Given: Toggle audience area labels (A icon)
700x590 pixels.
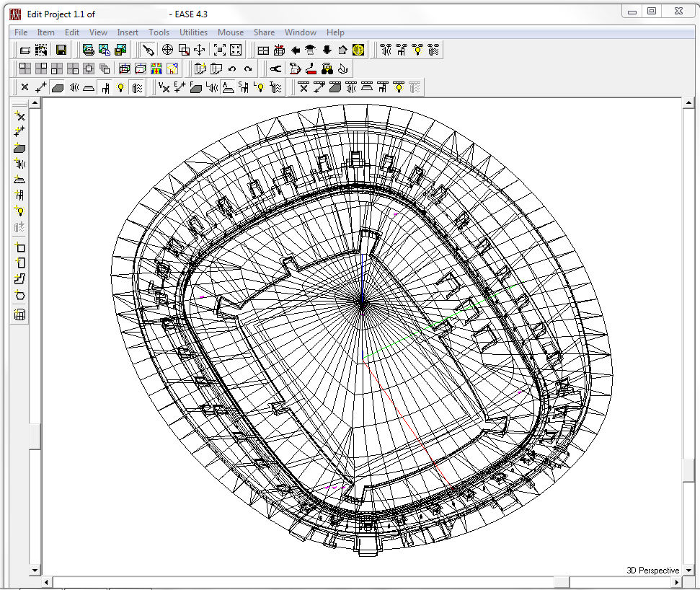Looking at the screenshot, I should [228, 87].
